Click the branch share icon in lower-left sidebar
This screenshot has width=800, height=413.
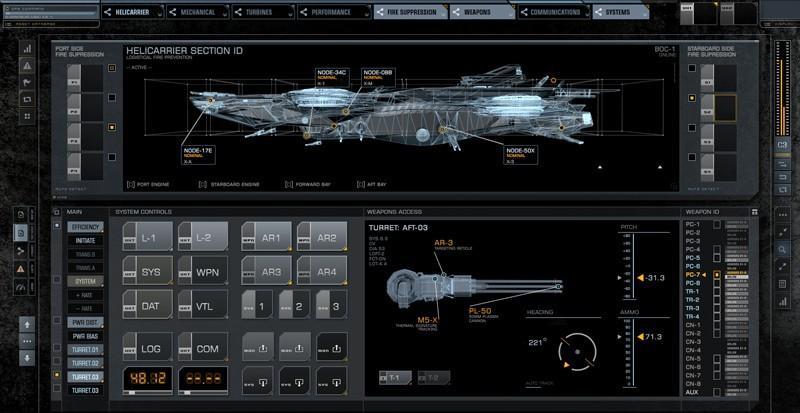(21, 251)
